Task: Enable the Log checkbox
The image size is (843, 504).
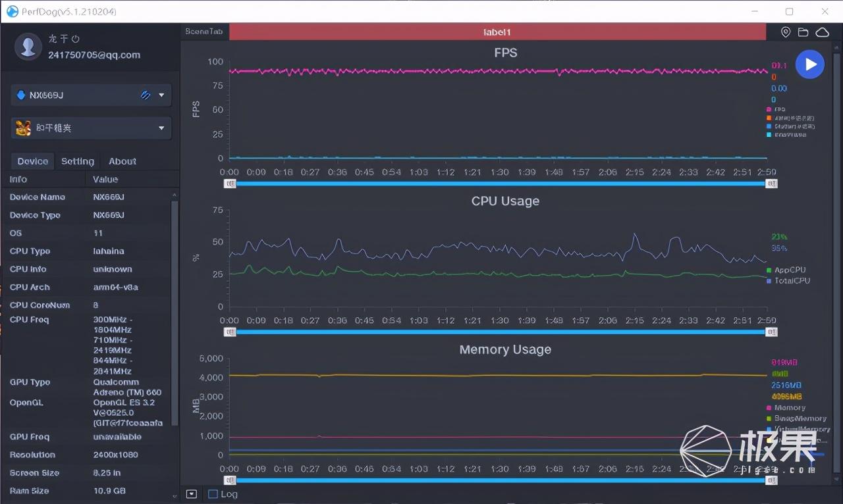Action: 213,494
